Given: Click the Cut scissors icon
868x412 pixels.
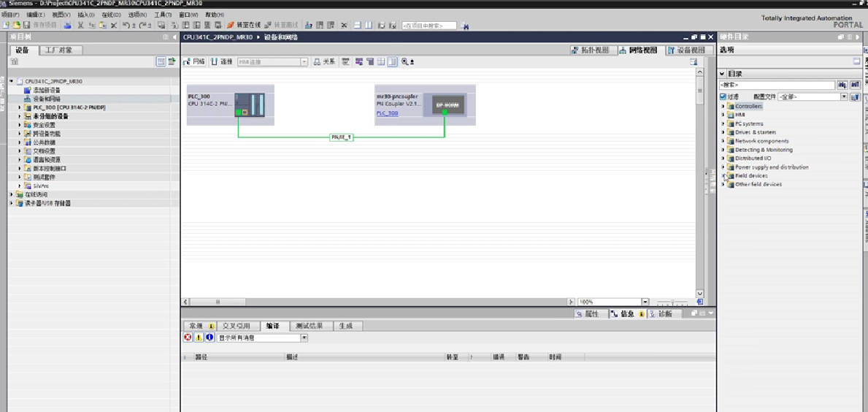Looking at the screenshot, I should [x=80, y=25].
